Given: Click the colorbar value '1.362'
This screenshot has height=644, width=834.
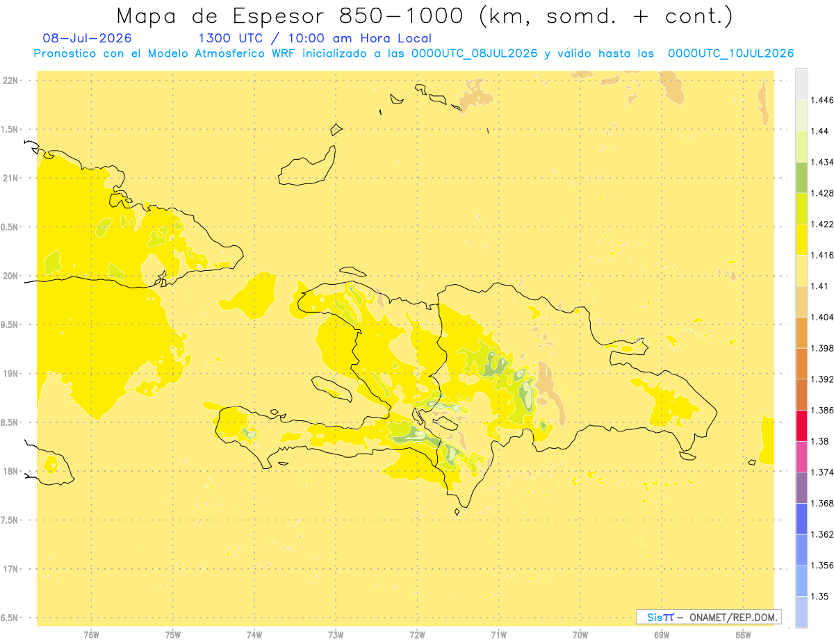Looking at the screenshot, I should pos(821,534).
